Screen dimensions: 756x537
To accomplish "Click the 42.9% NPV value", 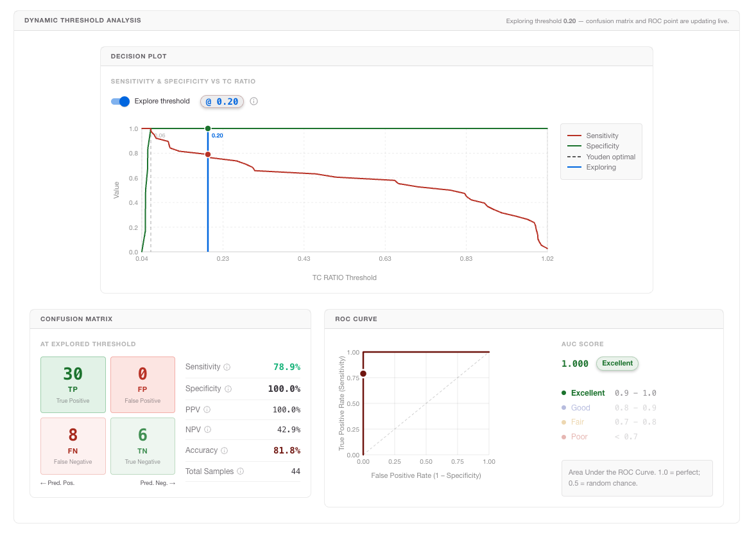I will coord(289,429).
